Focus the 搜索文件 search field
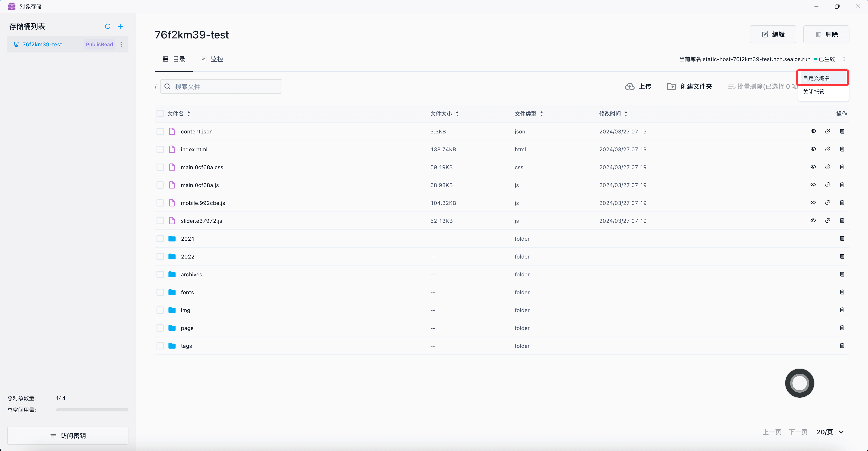 point(221,87)
